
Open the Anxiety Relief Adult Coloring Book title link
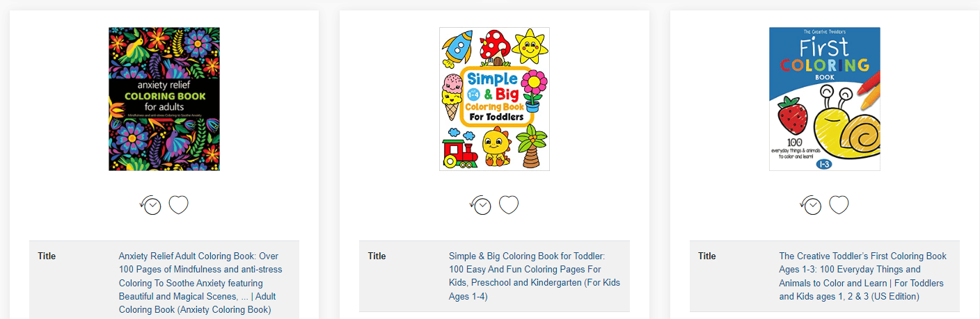click(200, 283)
